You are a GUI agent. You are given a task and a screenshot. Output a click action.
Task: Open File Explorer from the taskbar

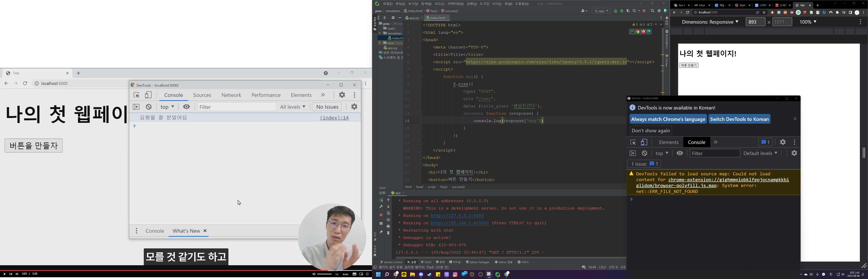pos(412,275)
